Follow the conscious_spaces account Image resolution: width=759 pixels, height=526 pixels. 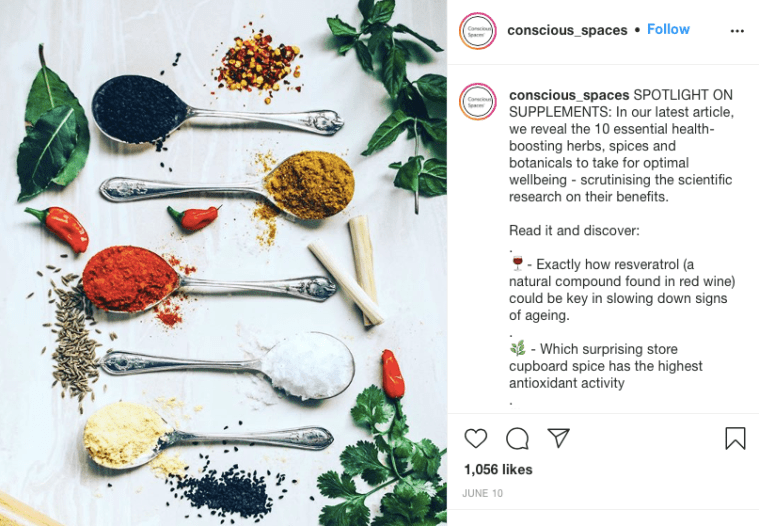coord(668,30)
